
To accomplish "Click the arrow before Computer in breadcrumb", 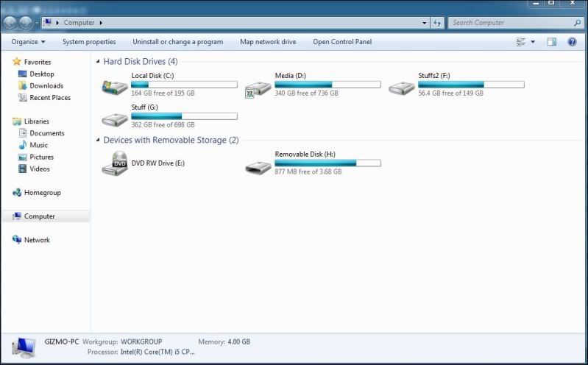I will point(57,23).
